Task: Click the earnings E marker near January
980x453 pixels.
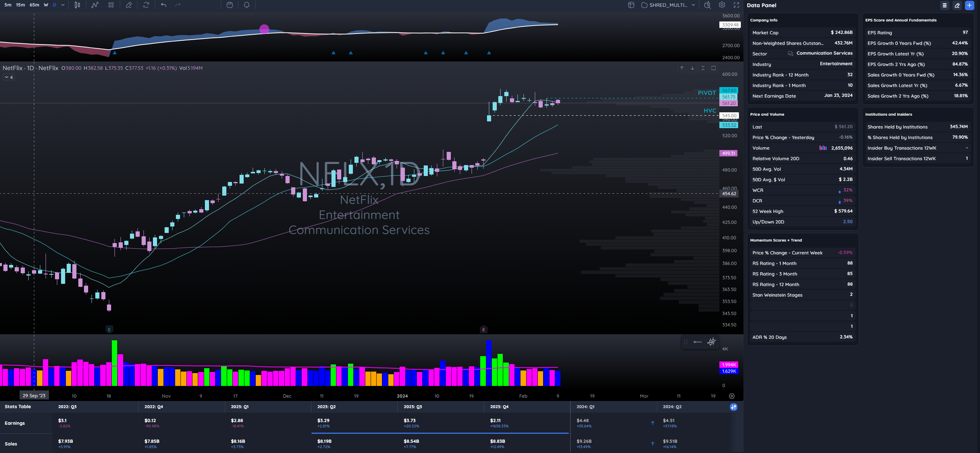Action: (484, 330)
